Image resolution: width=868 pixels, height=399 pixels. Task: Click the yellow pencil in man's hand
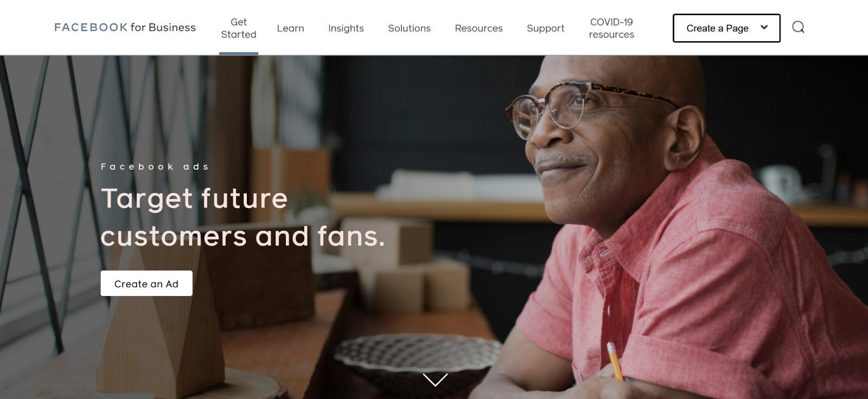pos(615,361)
